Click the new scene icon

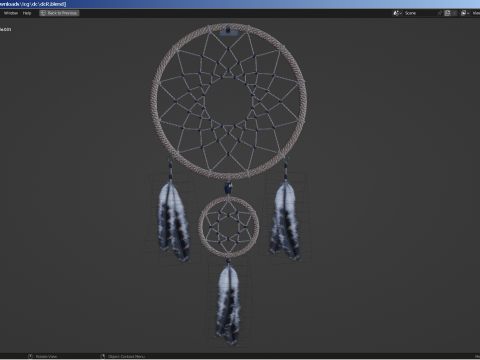click(447, 13)
